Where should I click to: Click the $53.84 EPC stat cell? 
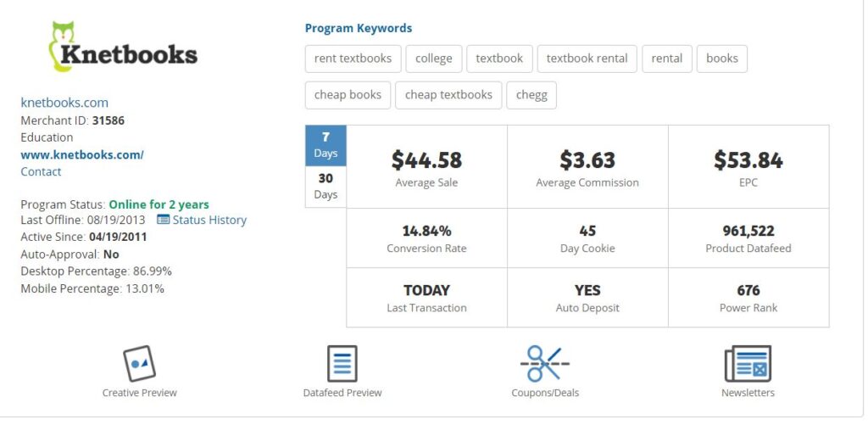(748, 167)
